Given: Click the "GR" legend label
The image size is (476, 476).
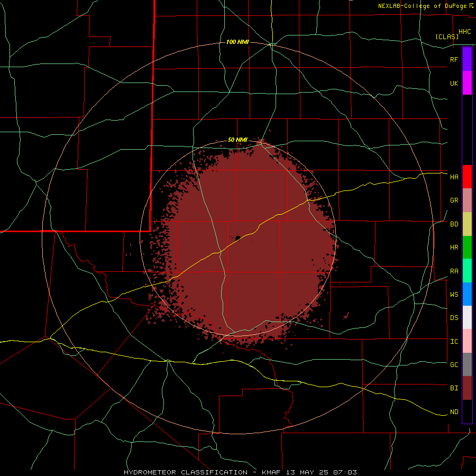Looking at the screenshot, I should tap(454, 200).
